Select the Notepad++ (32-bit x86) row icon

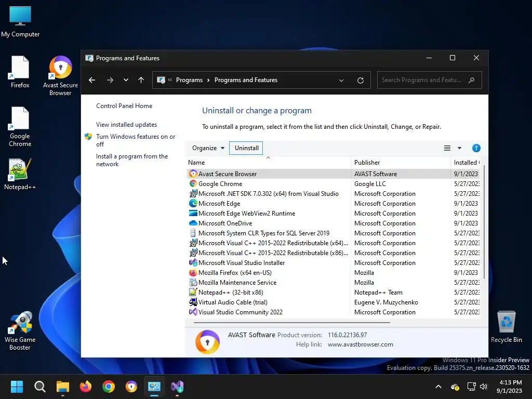pyautogui.click(x=193, y=292)
